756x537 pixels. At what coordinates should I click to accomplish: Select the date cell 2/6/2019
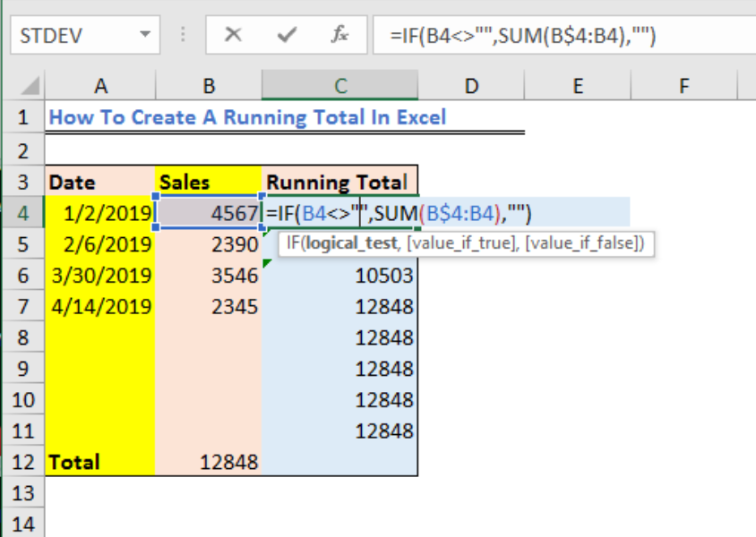coord(100,243)
